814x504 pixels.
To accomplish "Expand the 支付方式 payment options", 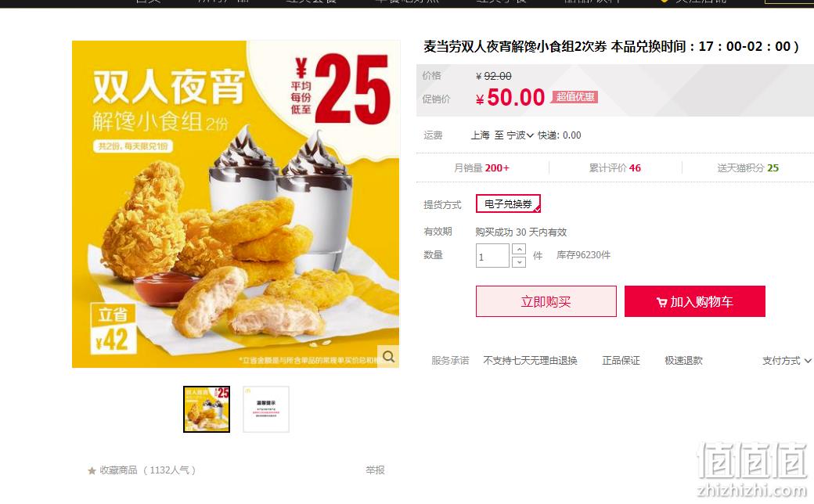I will coord(787,361).
